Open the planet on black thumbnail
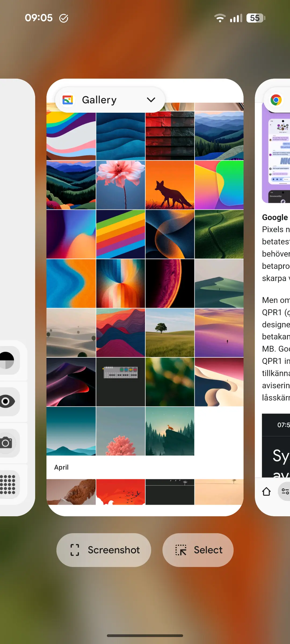Viewport: 290px width, 644px height. click(x=170, y=283)
